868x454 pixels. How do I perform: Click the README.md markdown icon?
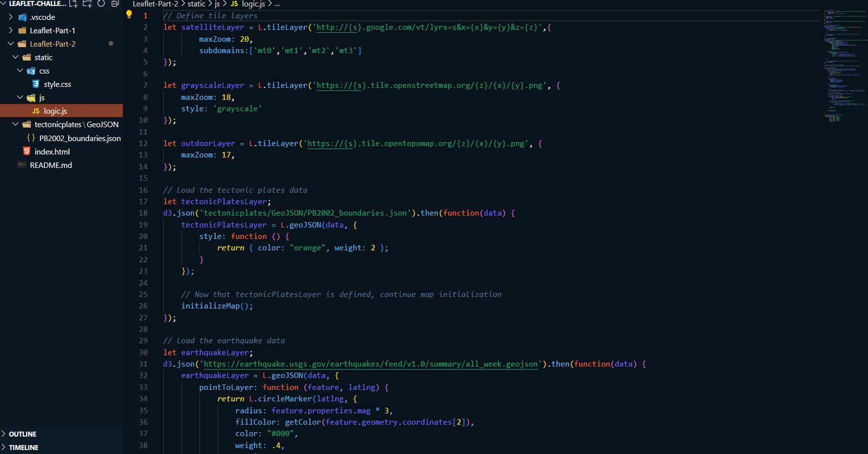(22, 165)
